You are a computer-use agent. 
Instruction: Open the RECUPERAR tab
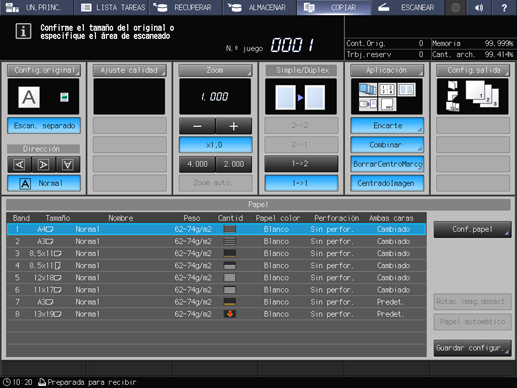(186, 7)
